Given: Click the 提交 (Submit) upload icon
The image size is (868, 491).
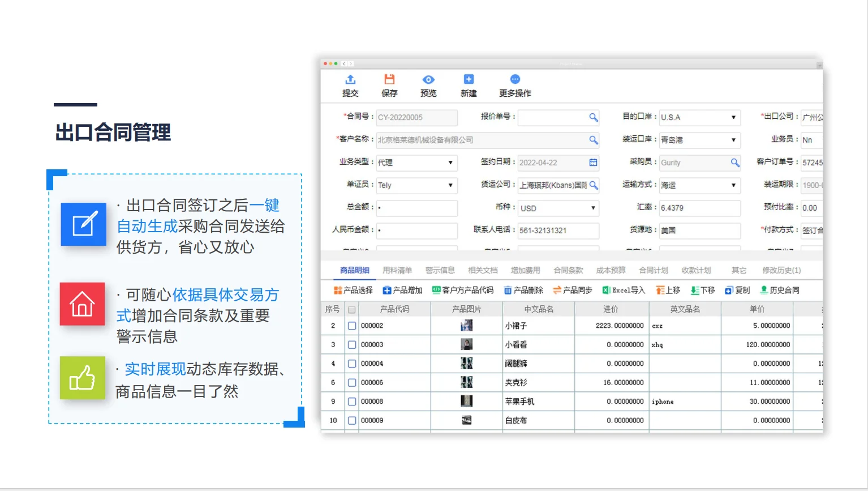Looking at the screenshot, I should pos(351,80).
